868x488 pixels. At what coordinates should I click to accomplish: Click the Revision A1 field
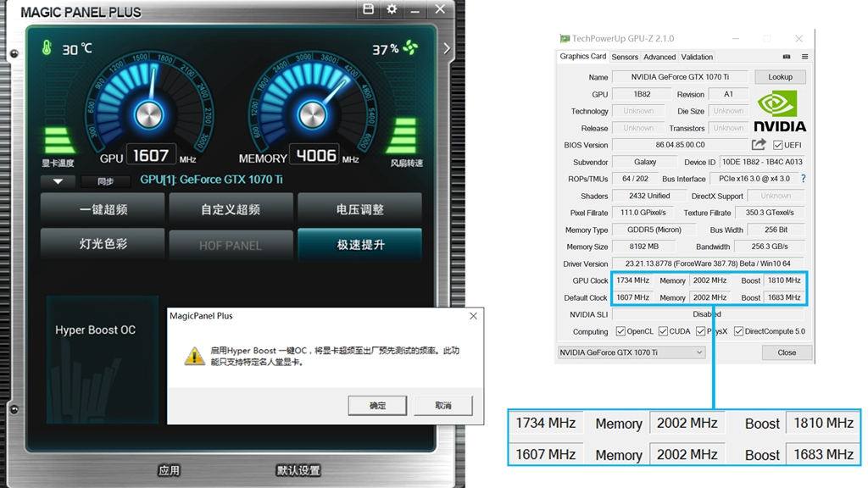(x=728, y=94)
